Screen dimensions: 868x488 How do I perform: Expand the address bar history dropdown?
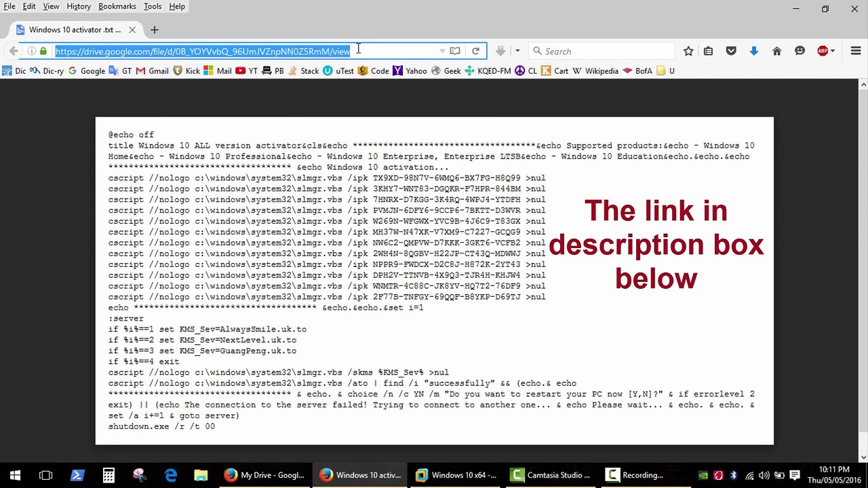click(442, 51)
